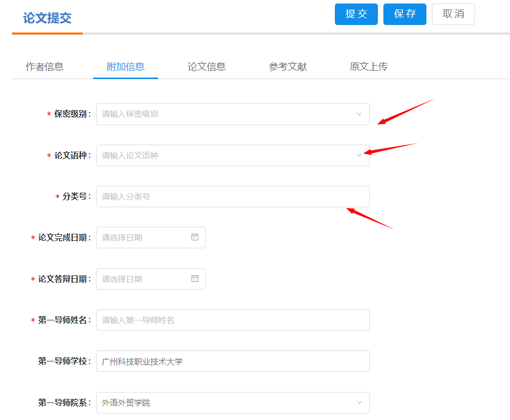Screen dimensions: 510x420
Task: Click the blue 提交 button
Action: (356, 14)
